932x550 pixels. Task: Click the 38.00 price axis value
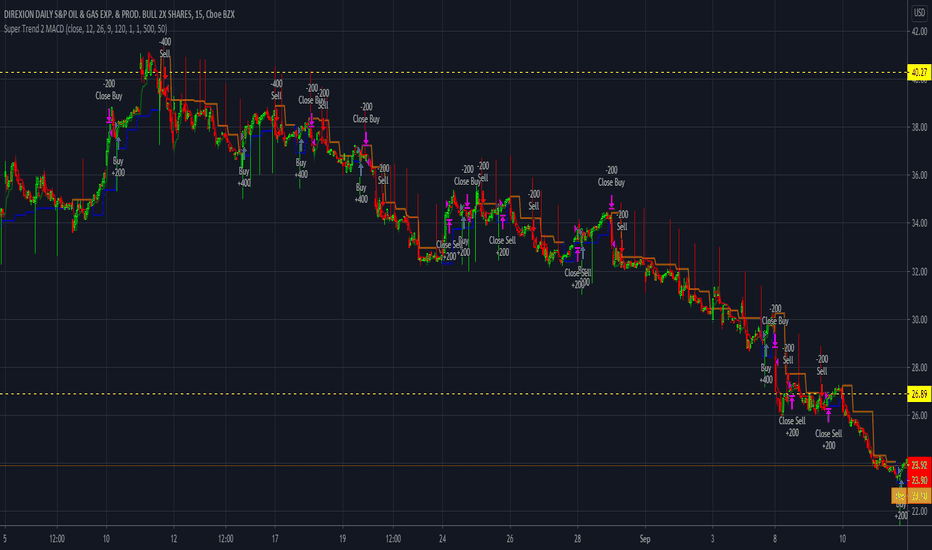pyautogui.click(x=919, y=127)
